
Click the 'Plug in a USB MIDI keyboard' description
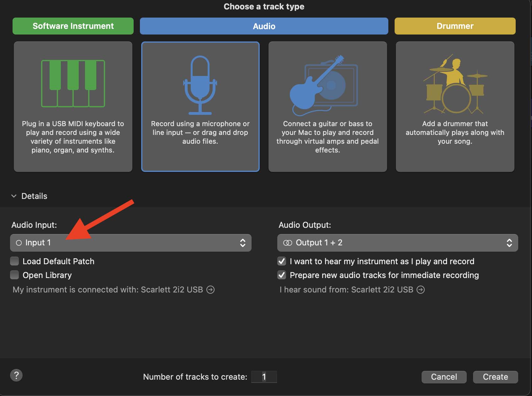(x=73, y=137)
